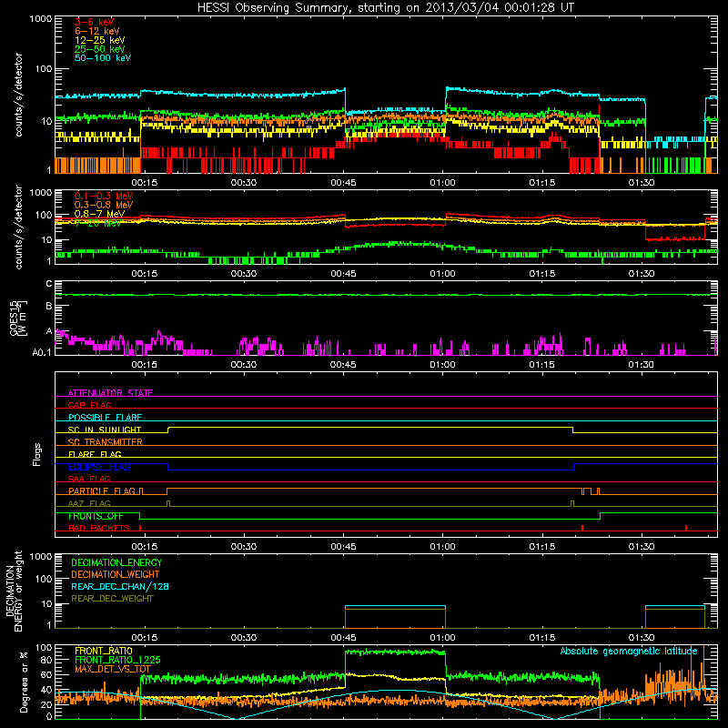The width and height of the screenshot is (728, 728).
Task: Select the SAA_FLAG label
Action: coord(89,479)
